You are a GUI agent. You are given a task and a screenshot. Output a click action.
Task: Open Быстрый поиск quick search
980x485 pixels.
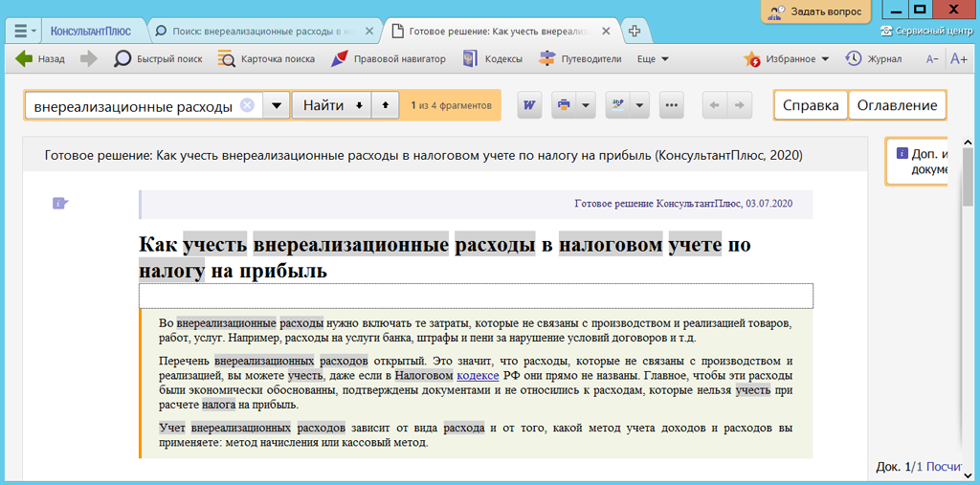tap(159, 59)
